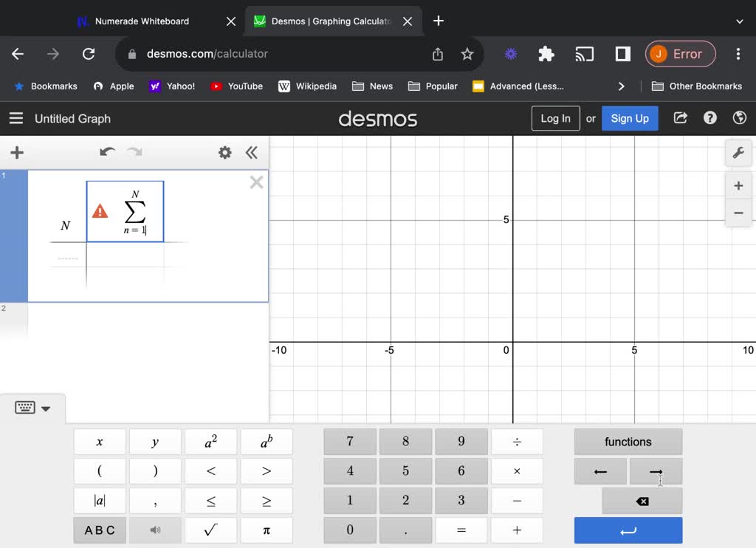Open the hamburger menu for graphs
Viewport: 756px width, 548px height.
[x=16, y=118]
